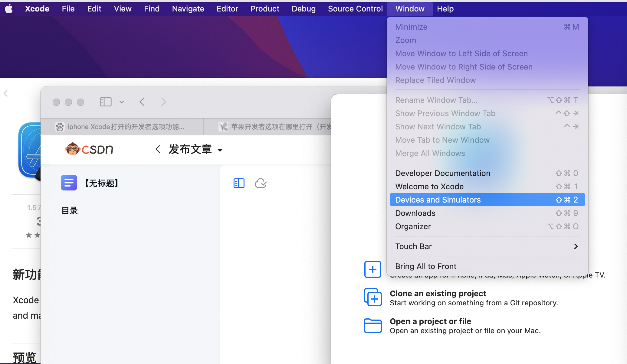Expand the 发布文章 dropdown arrow

[x=220, y=150]
